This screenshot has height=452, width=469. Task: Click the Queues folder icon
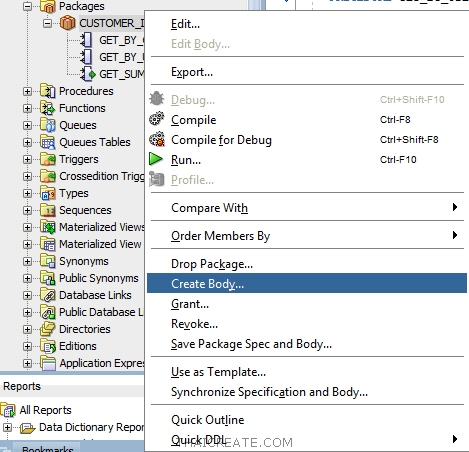[48, 125]
